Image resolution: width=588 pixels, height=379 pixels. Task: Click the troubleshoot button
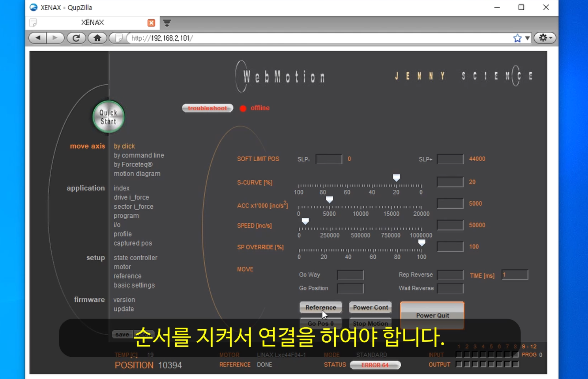(208, 108)
